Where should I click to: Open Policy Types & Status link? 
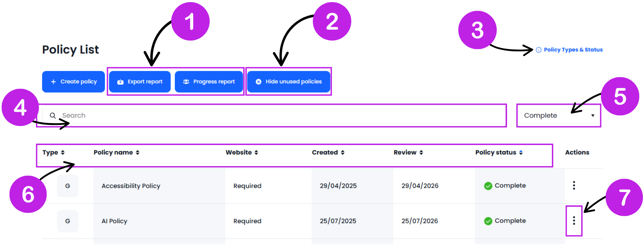[x=573, y=50]
